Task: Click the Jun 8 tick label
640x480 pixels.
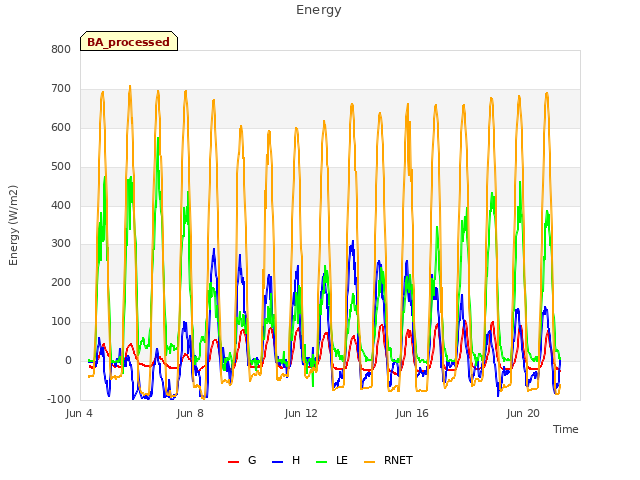Action: tap(190, 413)
